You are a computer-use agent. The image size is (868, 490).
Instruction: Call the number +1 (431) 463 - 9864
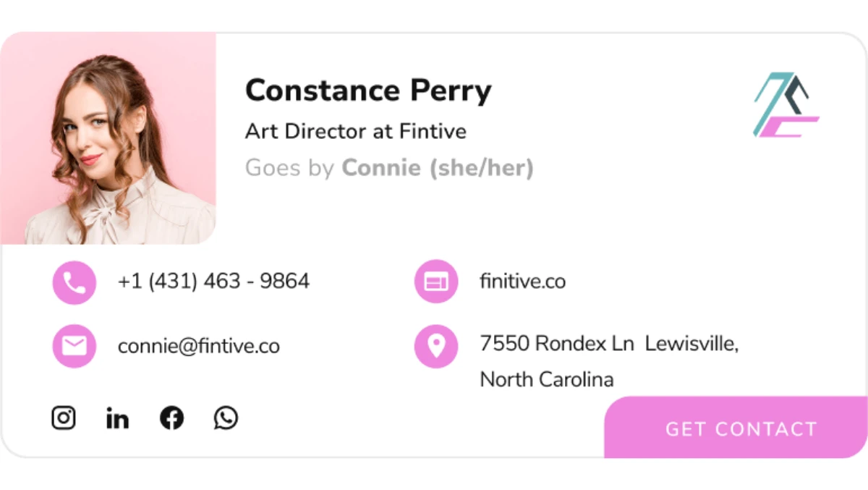pos(213,281)
